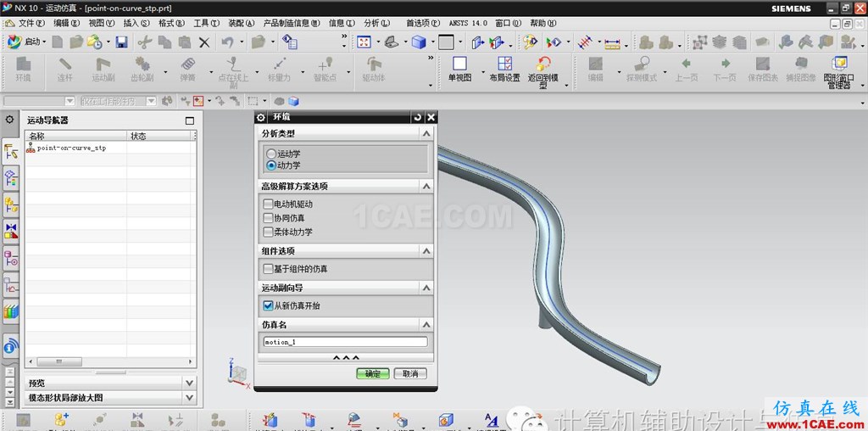Click the 取消 button
Image resolution: width=868 pixels, height=431 pixels.
(x=410, y=373)
